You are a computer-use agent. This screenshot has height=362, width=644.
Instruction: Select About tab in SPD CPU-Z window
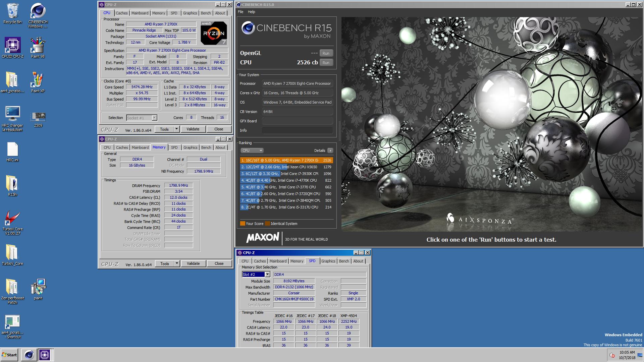pos(358,261)
